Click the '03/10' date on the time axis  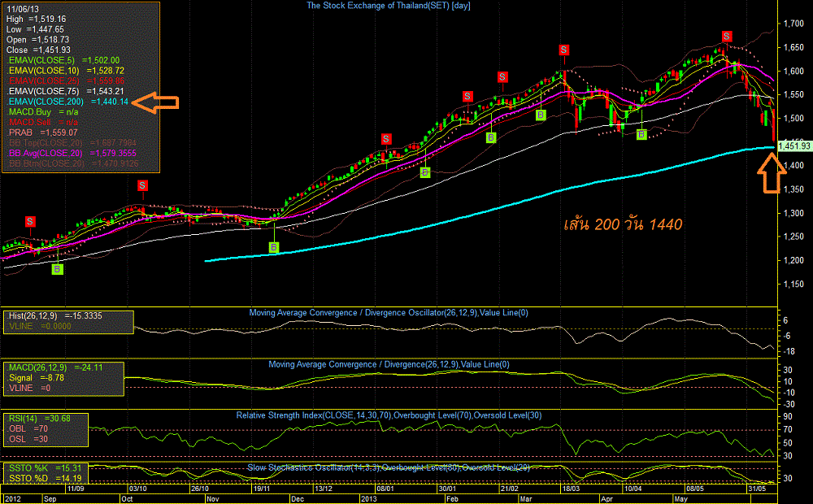coord(138,489)
